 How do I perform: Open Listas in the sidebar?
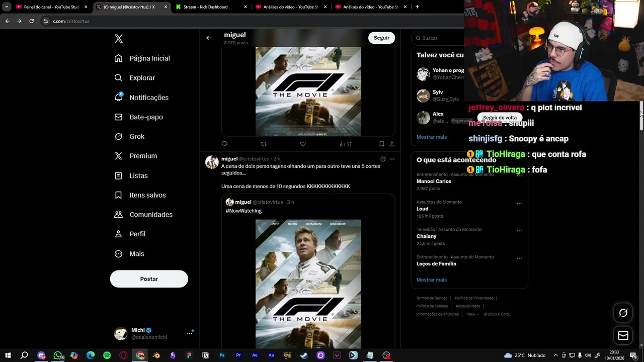coord(131,175)
